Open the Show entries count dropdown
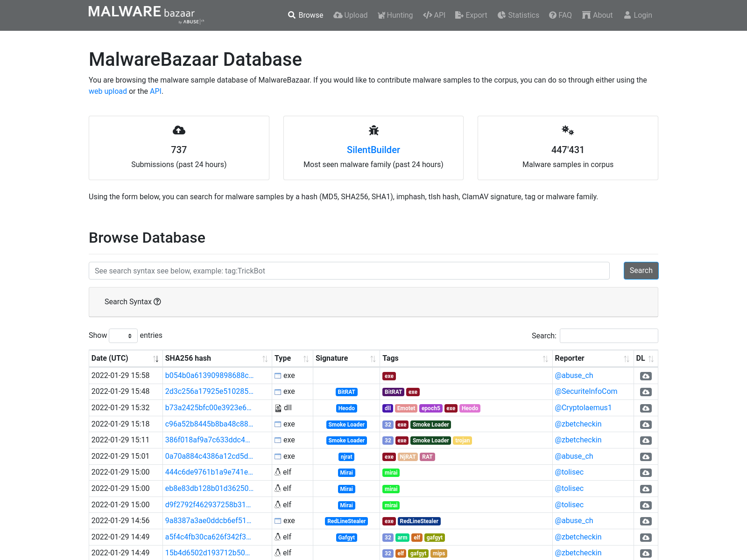 (x=123, y=336)
